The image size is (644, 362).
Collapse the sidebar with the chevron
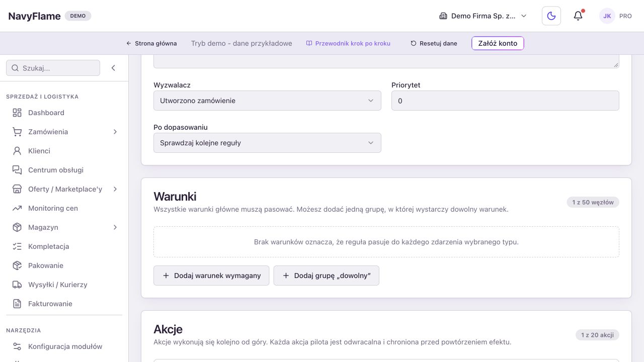[x=113, y=68]
